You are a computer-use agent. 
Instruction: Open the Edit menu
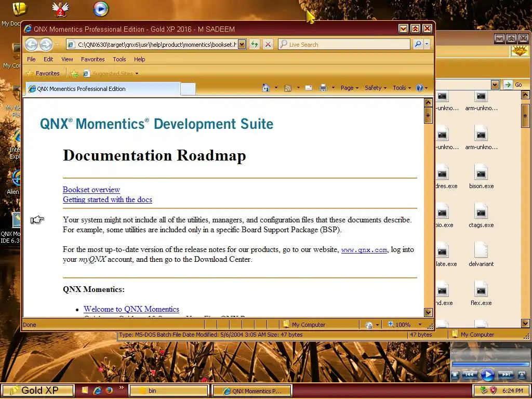[x=48, y=59]
